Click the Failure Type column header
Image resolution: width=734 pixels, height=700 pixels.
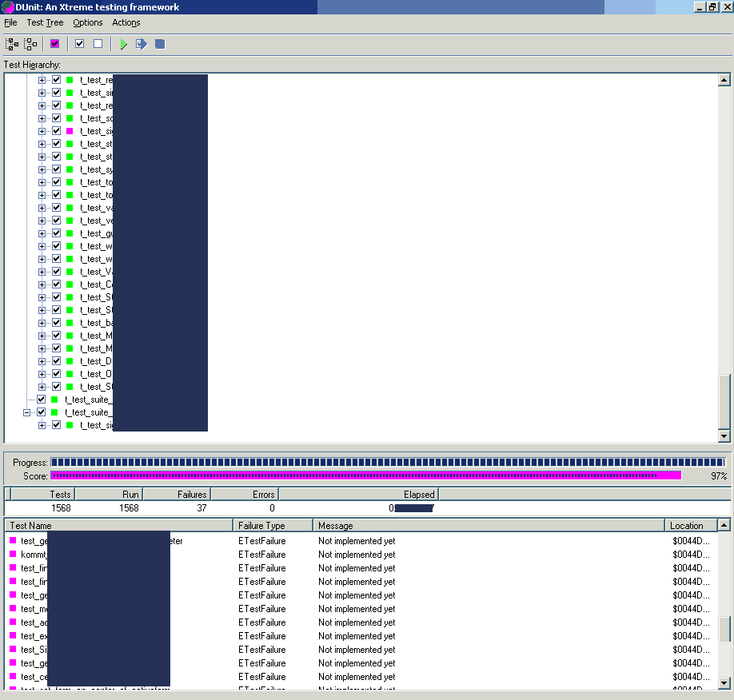coord(273,526)
